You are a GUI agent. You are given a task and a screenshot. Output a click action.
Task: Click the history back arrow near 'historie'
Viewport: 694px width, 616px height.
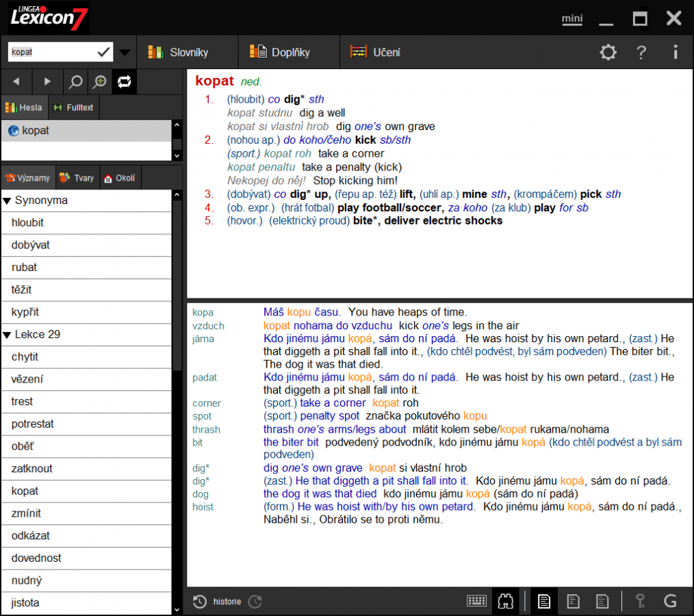[198, 601]
